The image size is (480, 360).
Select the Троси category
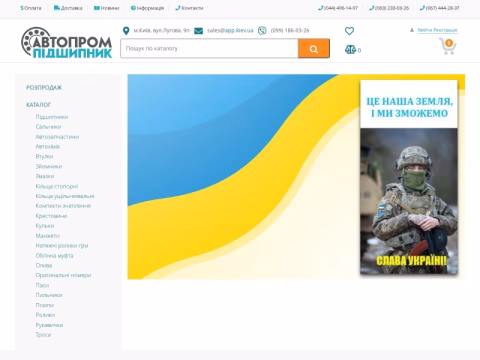point(43,335)
